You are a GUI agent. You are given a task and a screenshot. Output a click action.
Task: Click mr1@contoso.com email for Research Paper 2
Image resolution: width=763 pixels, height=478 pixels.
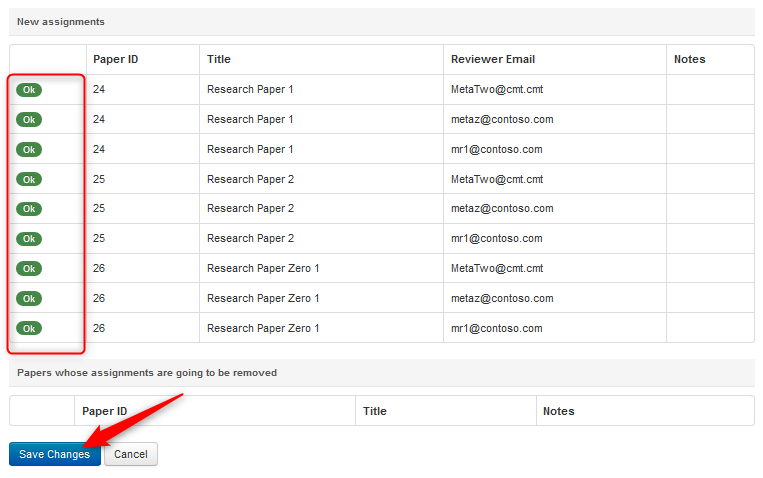[x=497, y=239]
